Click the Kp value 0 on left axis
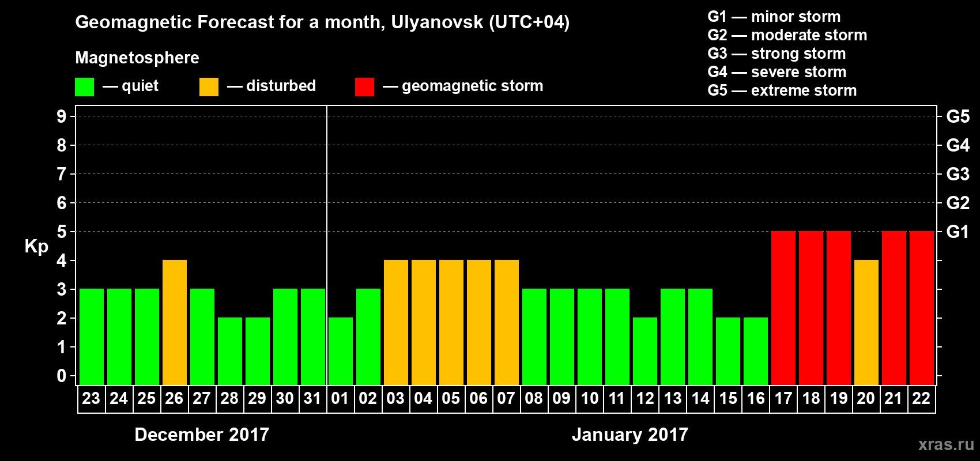980x461 pixels. [x=62, y=376]
